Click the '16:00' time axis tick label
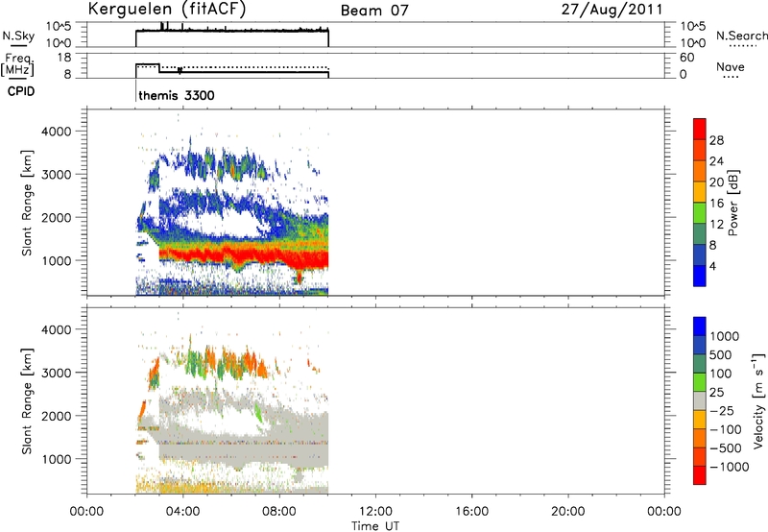 (x=471, y=512)
